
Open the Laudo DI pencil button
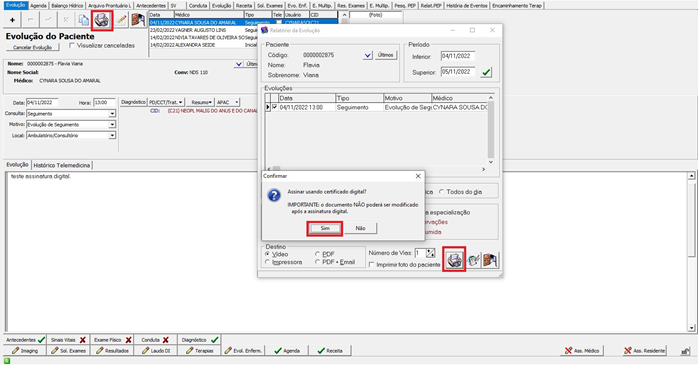tap(156, 351)
